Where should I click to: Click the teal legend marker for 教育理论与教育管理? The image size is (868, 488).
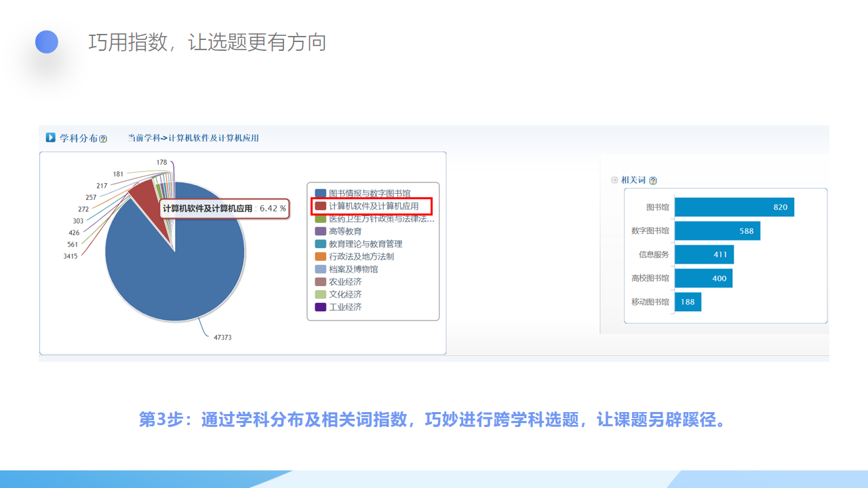[x=320, y=244]
